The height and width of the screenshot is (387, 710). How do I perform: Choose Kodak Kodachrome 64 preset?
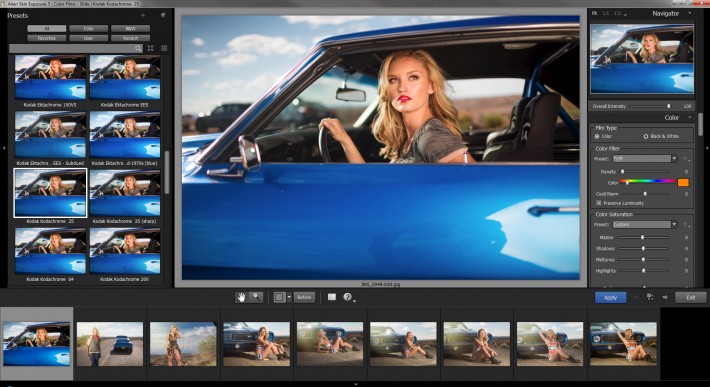[x=50, y=251]
